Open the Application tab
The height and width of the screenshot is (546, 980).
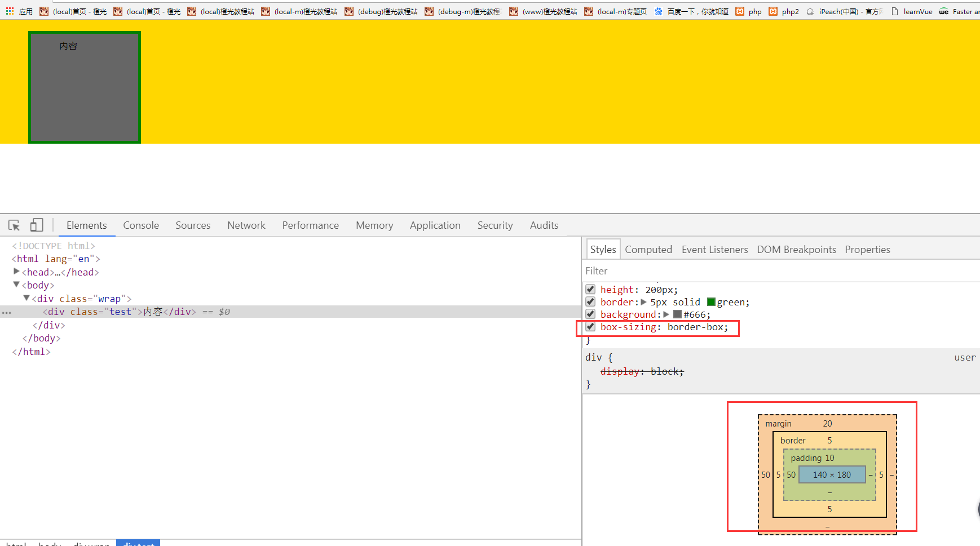coord(435,225)
